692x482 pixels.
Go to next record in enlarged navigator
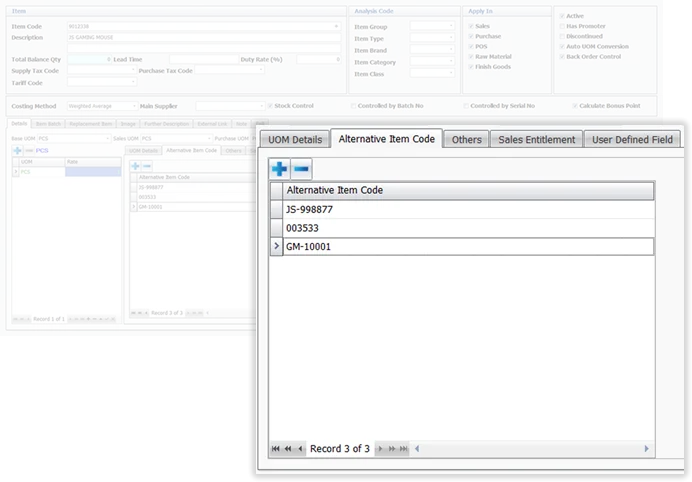pyautogui.click(x=379, y=449)
